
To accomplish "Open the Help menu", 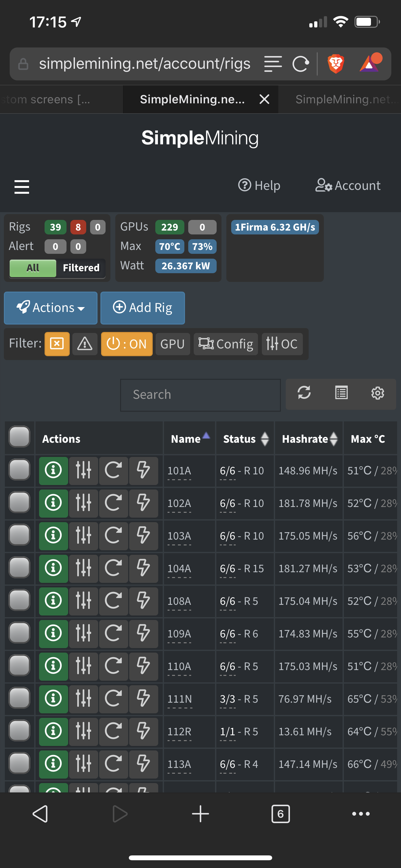I will pyautogui.click(x=259, y=185).
